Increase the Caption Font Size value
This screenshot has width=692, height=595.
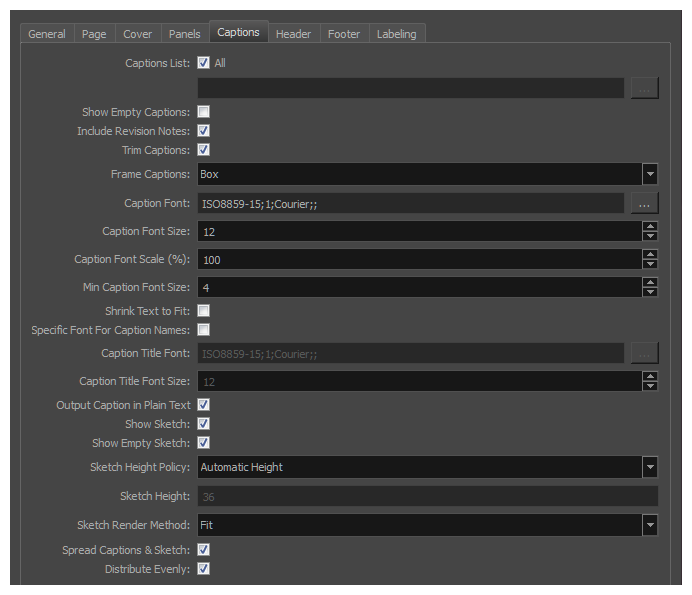pos(650,227)
